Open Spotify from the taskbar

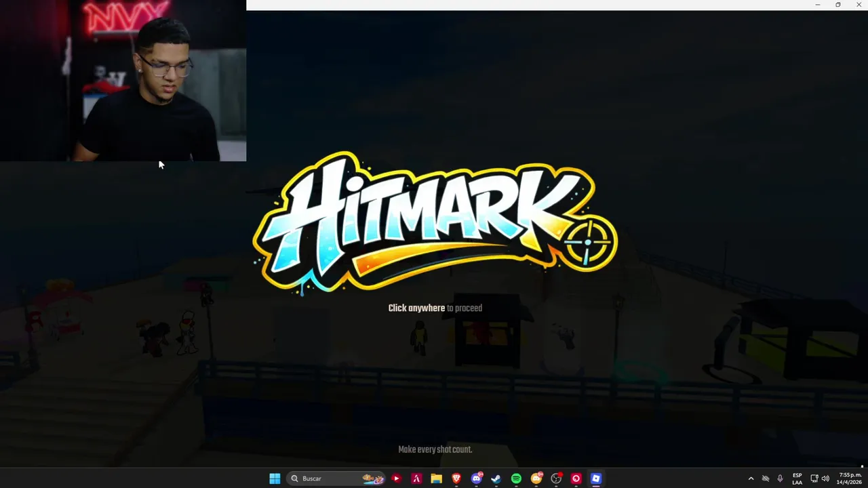click(x=516, y=479)
